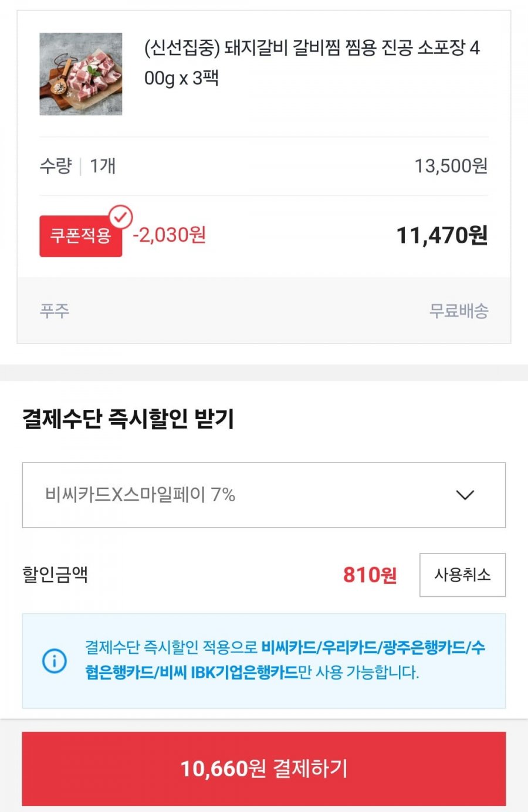This screenshot has height=812, width=528.
Task: Click the 결제수단 즉시할인 받기 heading
Action: click(x=128, y=419)
